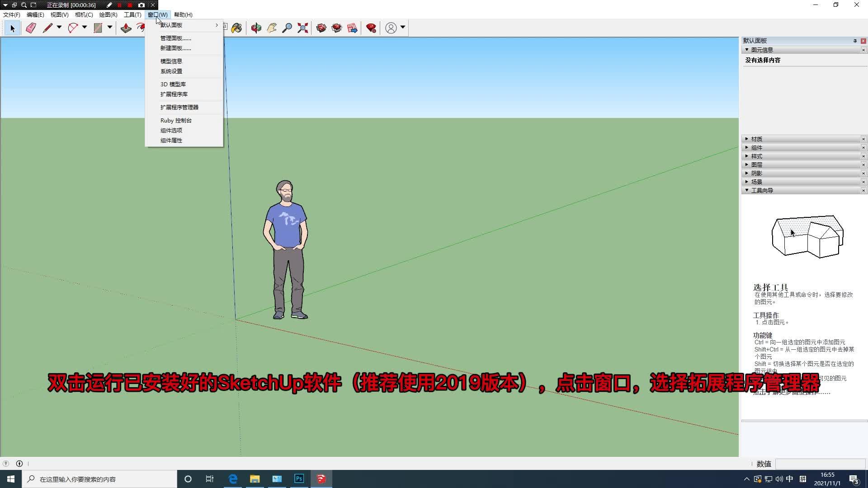Viewport: 868px width, 488px height.
Task: Activate the pencil Line tool
Action: [x=47, y=28]
